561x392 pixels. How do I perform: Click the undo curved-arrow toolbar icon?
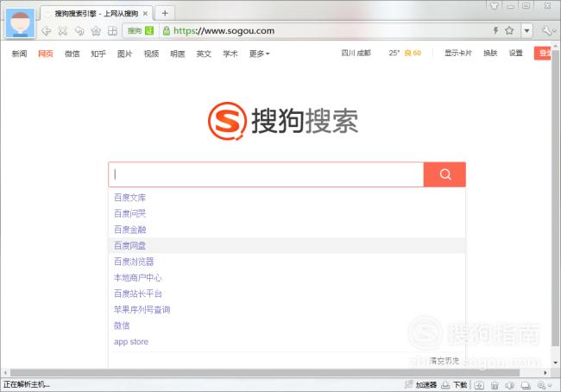tap(79, 31)
